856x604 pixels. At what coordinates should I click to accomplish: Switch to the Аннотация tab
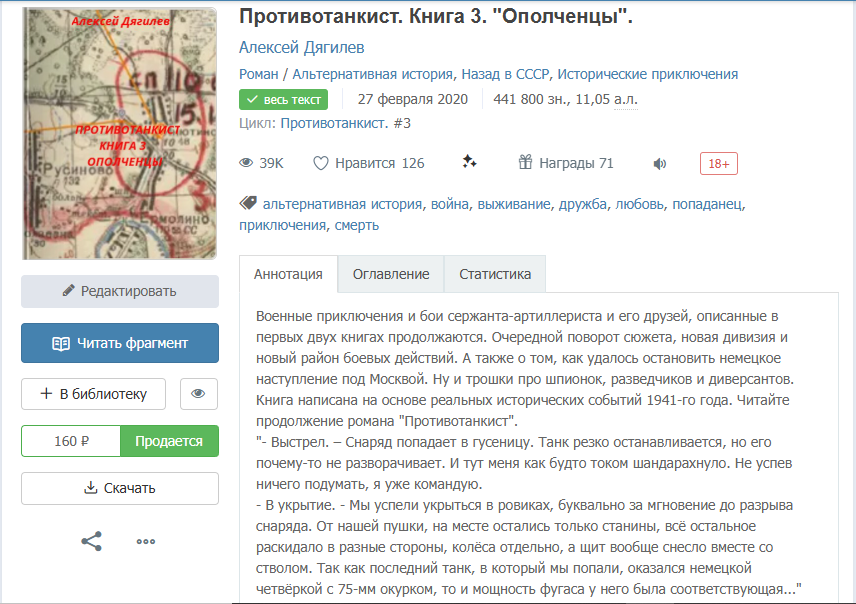tap(288, 274)
